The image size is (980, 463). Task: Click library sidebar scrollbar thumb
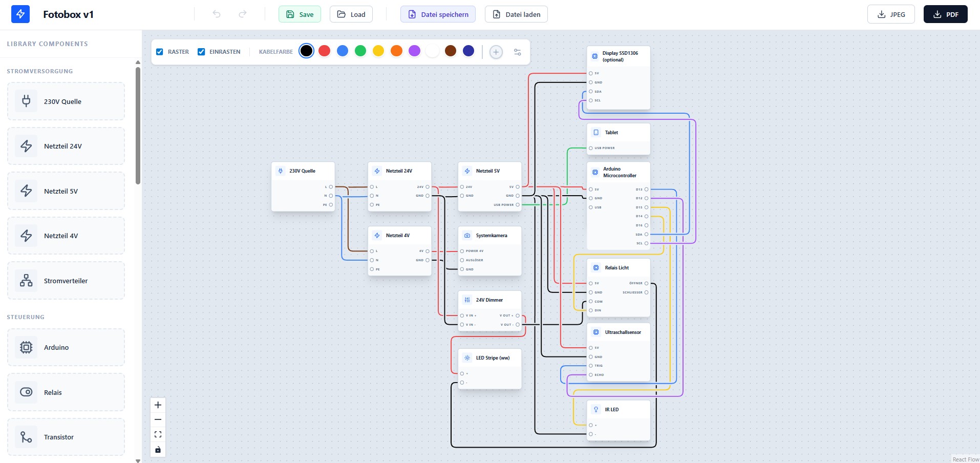(138, 125)
